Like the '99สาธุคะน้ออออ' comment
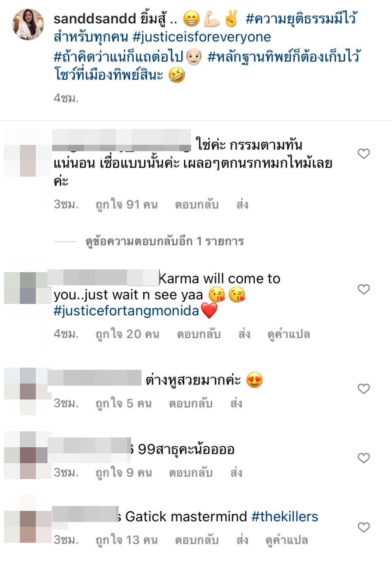The image size is (392, 566). click(364, 458)
